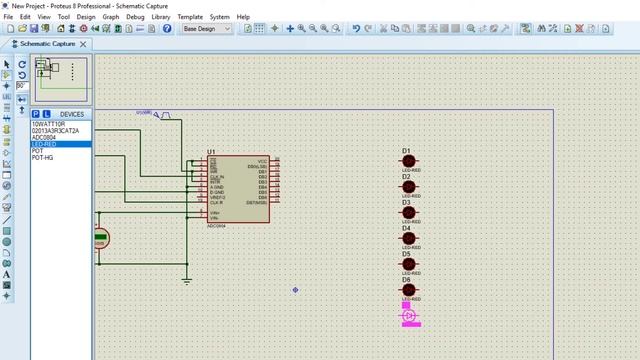Select POT in devices list
The width and height of the screenshot is (640, 360).
pyautogui.click(x=61, y=151)
